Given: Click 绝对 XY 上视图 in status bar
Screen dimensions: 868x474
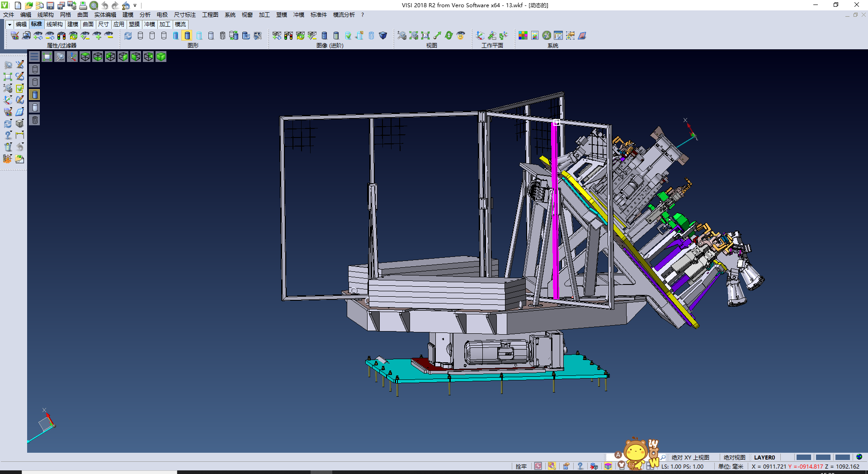Looking at the screenshot, I should pos(690,457).
